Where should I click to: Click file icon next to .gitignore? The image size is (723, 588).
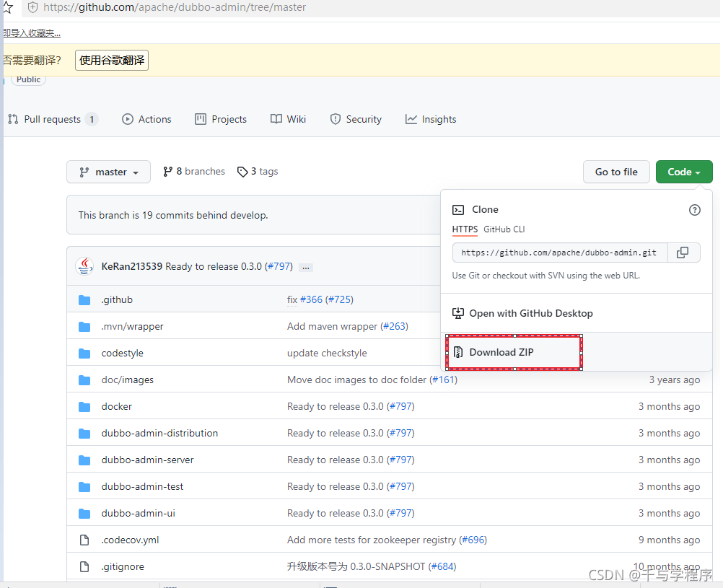pos(84,567)
